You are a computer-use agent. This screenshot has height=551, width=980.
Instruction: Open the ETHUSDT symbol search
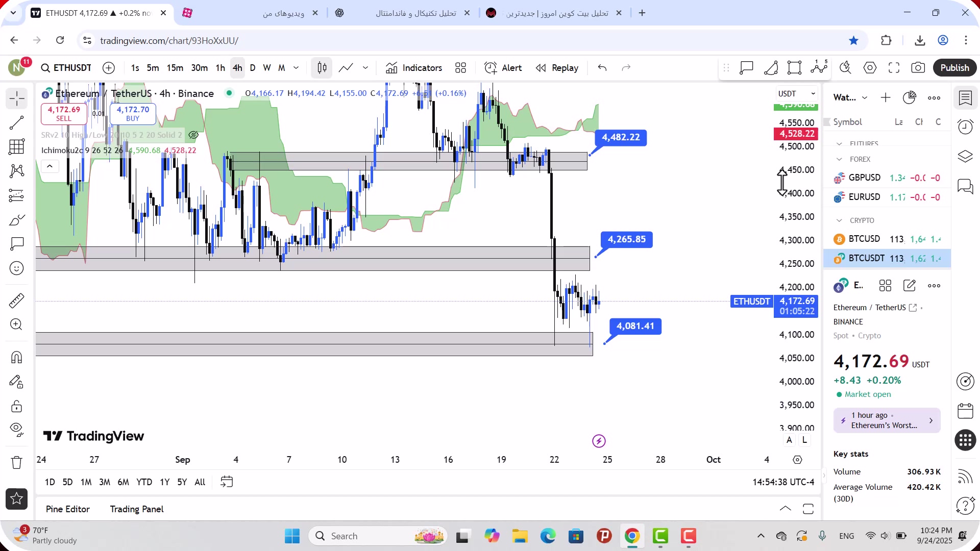(66, 68)
